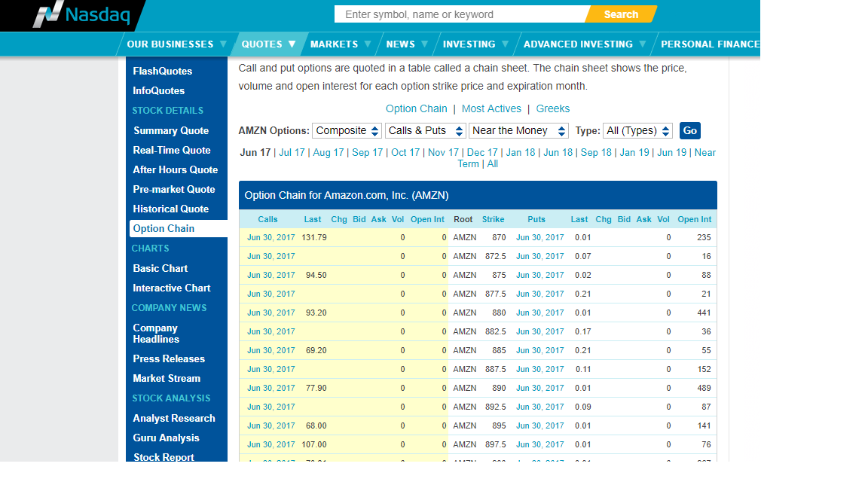Screen dimensions: 868x488
Task: Click the Calls column header
Action: [268, 220]
